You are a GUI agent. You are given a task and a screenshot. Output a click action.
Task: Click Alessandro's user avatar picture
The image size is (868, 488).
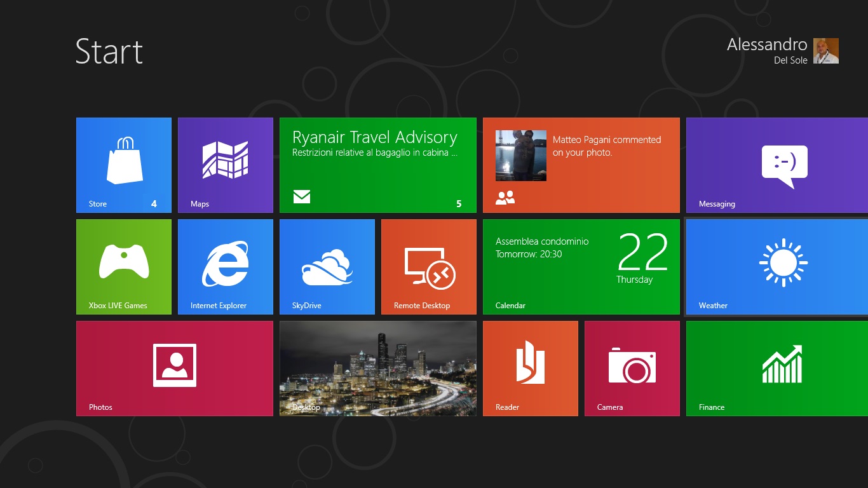click(826, 51)
